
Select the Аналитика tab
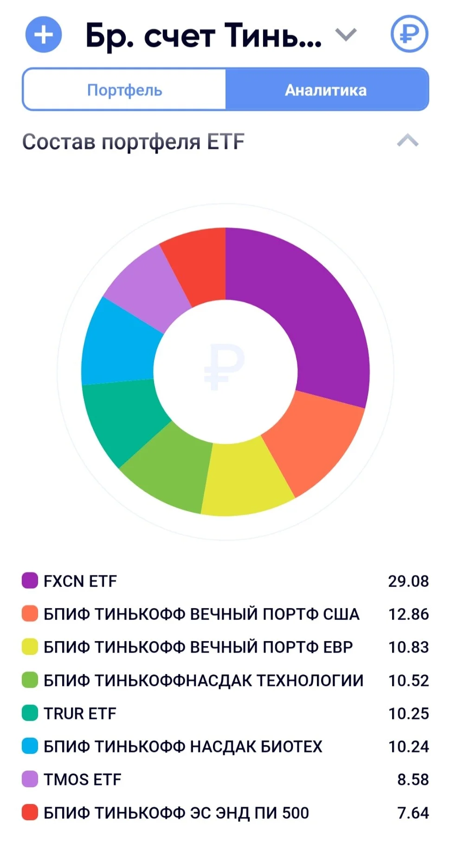327,90
